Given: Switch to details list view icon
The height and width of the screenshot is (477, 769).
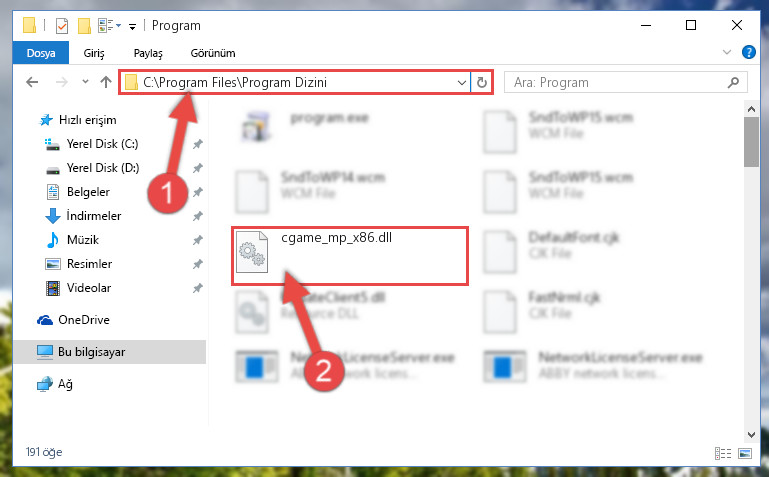Looking at the screenshot, I should (723, 453).
